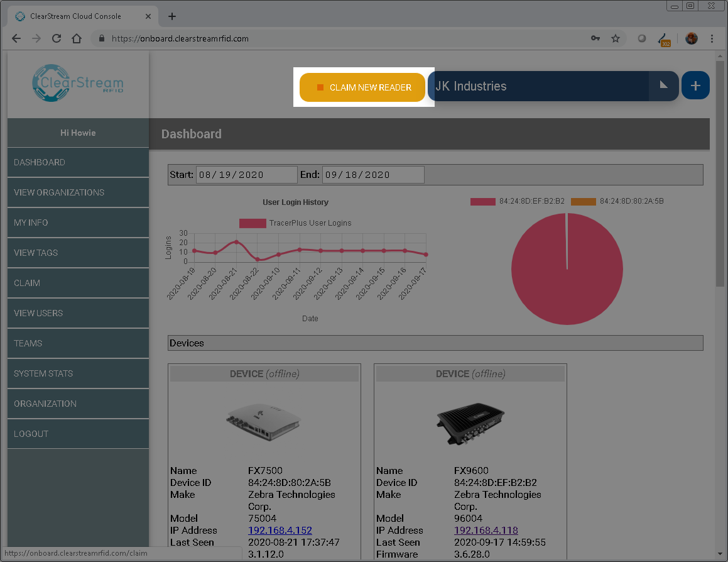Click the Claim New Reader button
The image size is (728, 562).
coord(362,87)
